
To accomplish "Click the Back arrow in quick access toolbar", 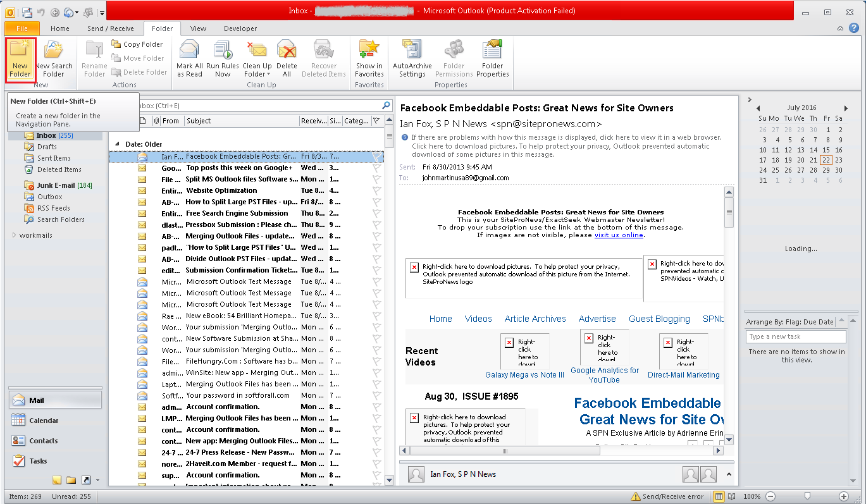I will coord(54,12).
